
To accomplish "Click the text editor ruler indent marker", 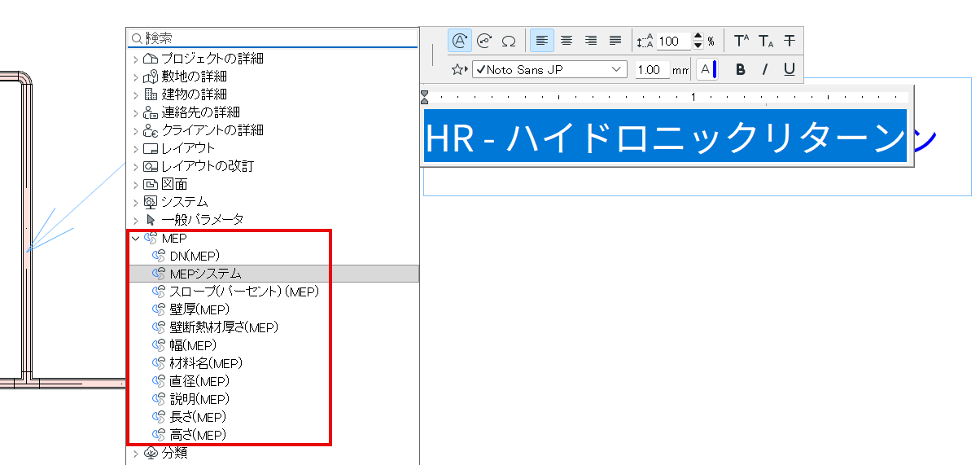I will pyautogui.click(x=424, y=98).
